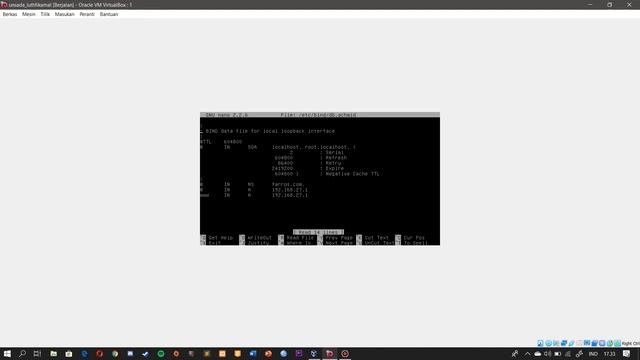
Task: Click the 'Prev Page' nano shortcut
Action: (x=339, y=238)
